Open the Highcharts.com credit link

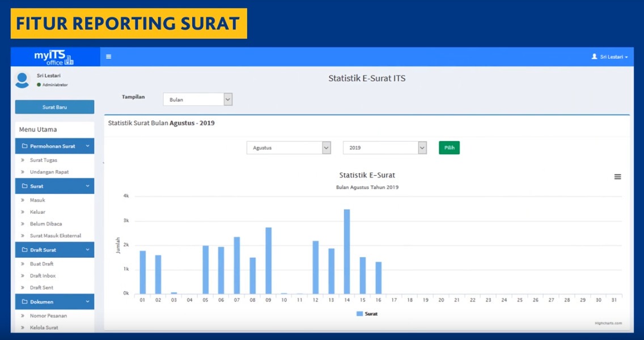[608, 324]
